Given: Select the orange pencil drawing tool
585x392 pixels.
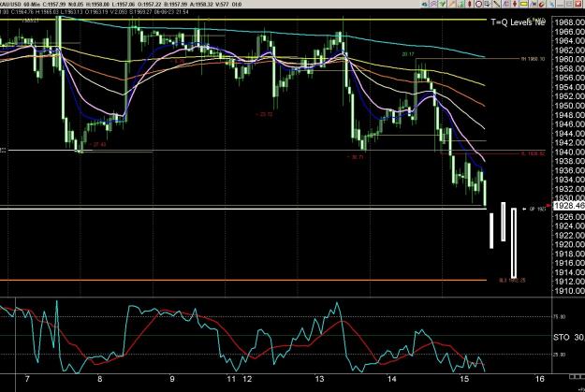Looking at the screenshot, I should point(452,4).
